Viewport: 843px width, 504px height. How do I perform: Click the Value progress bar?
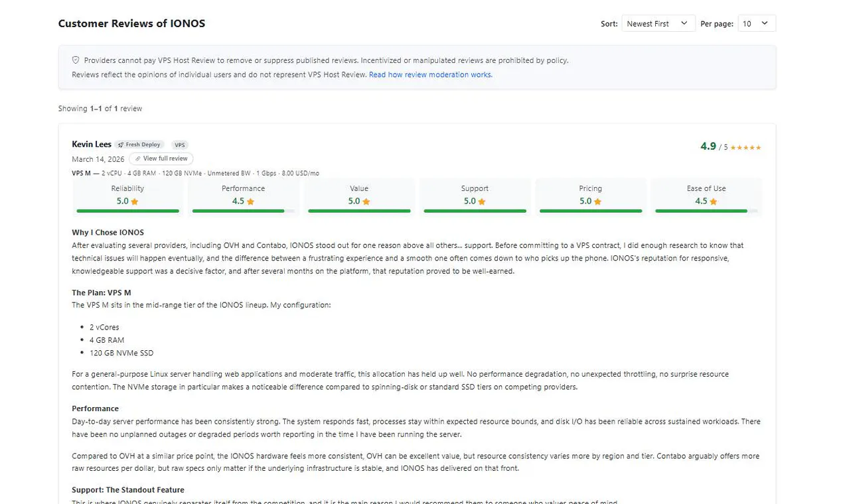pyautogui.click(x=359, y=211)
